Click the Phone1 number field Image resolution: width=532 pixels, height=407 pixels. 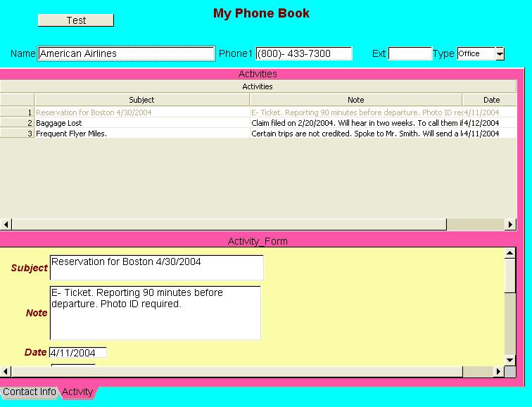(x=304, y=53)
